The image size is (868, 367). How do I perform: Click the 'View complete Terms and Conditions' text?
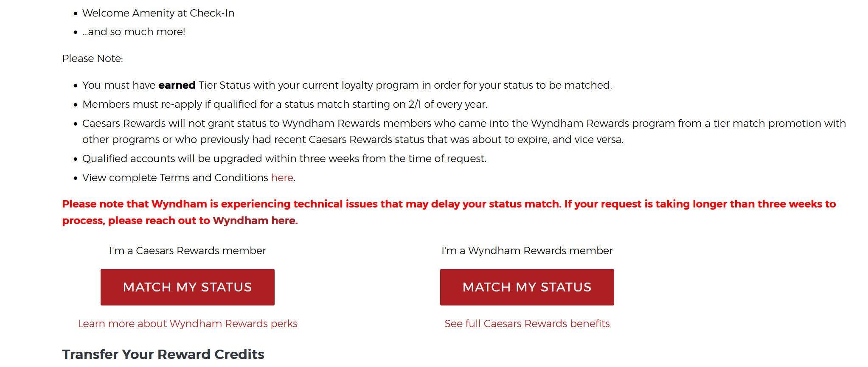pyautogui.click(x=175, y=178)
